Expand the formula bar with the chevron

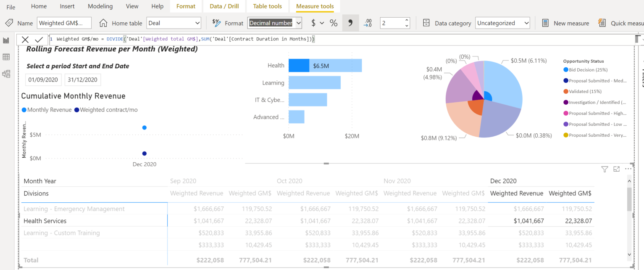[x=642, y=40]
